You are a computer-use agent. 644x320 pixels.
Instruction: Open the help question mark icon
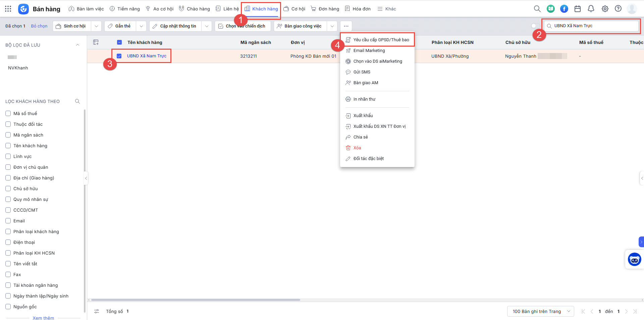click(x=618, y=9)
